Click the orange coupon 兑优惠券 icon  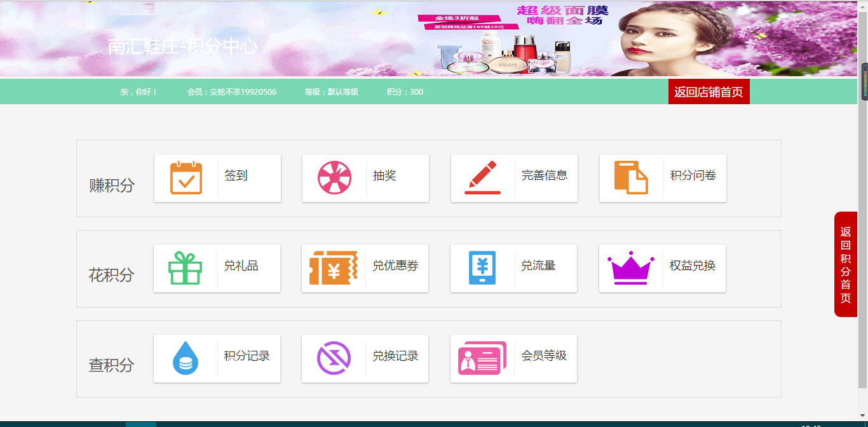coord(334,268)
